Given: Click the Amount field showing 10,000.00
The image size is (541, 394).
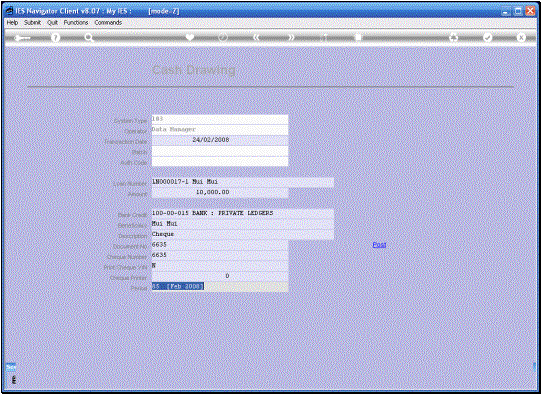Looking at the screenshot, I should 220,193.
